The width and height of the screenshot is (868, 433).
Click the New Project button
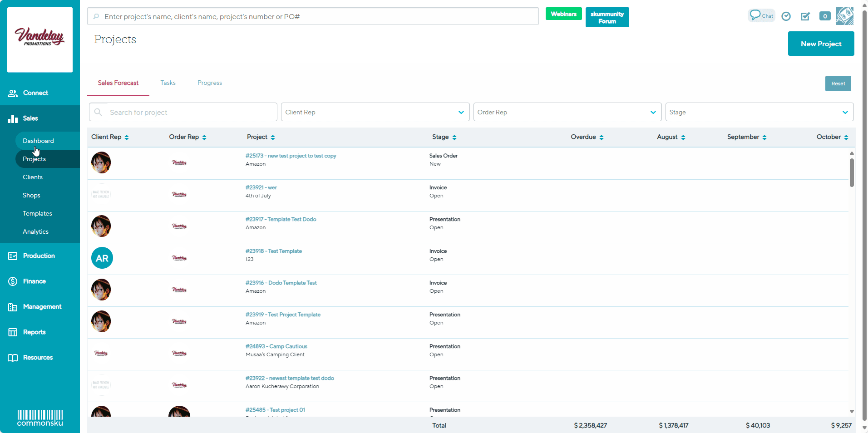point(821,44)
